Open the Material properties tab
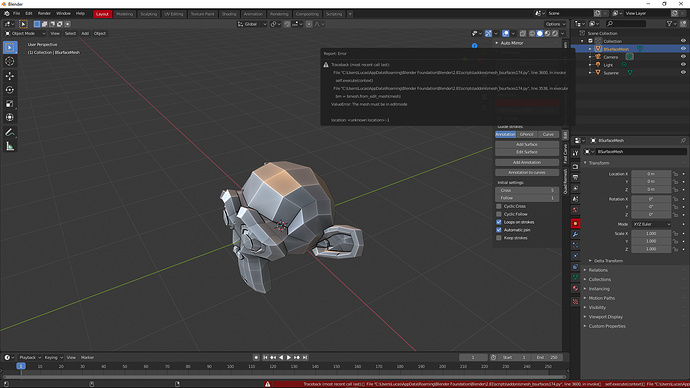This screenshot has width=690, height=388. tap(575, 289)
